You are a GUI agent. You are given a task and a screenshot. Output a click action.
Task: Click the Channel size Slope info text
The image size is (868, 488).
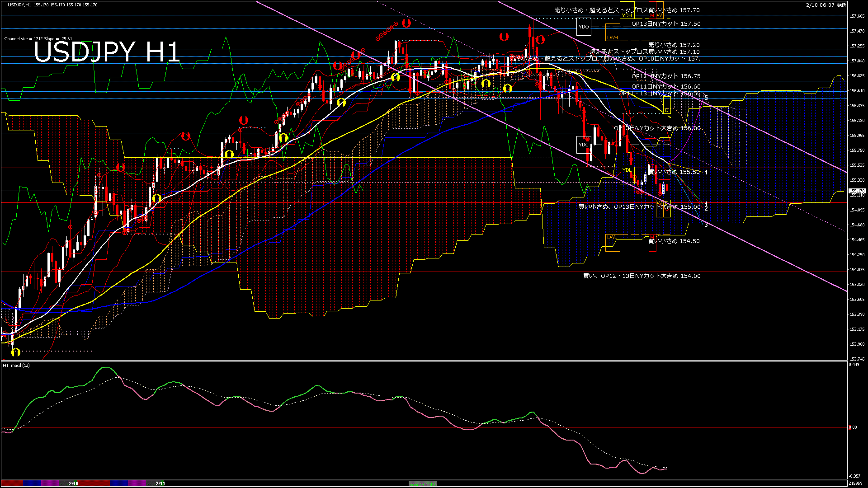point(38,39)
